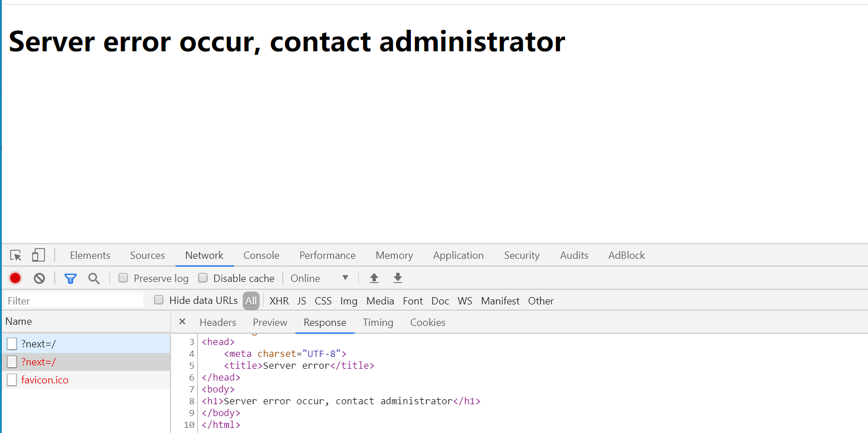Open the Audits panel tab
Viewport: 868px width, 433px height.
pos(574,255)
